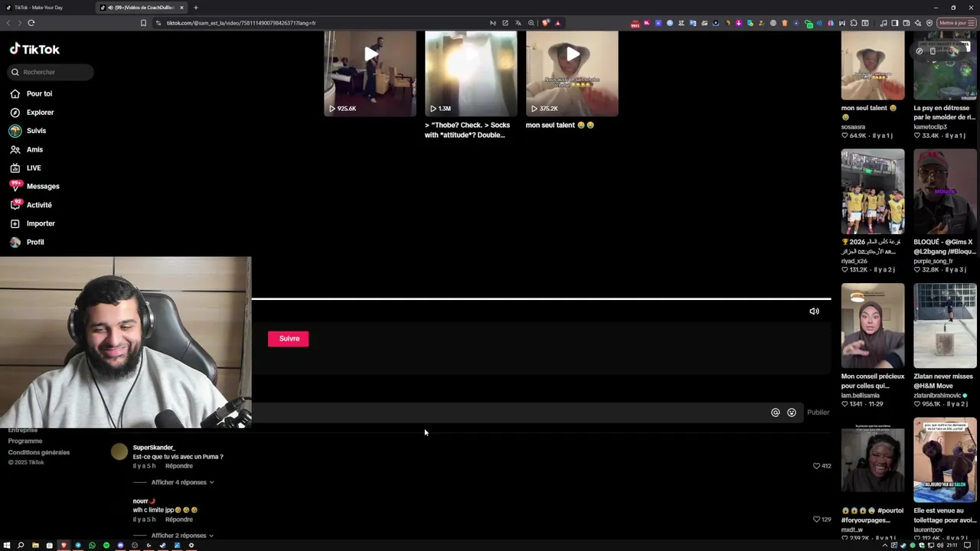This screenshot has width=980, height=551.
Task: Mute the video with the speaker icon
Action: (x=814, y=311)
